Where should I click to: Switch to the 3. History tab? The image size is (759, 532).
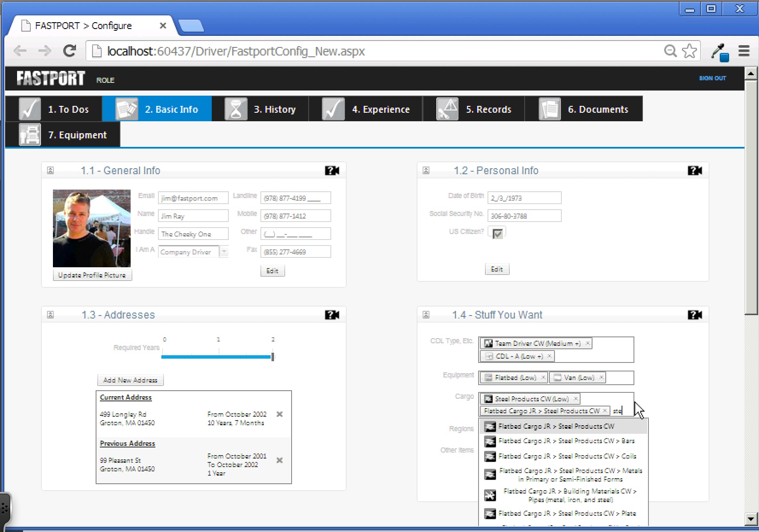click(260, 109)
